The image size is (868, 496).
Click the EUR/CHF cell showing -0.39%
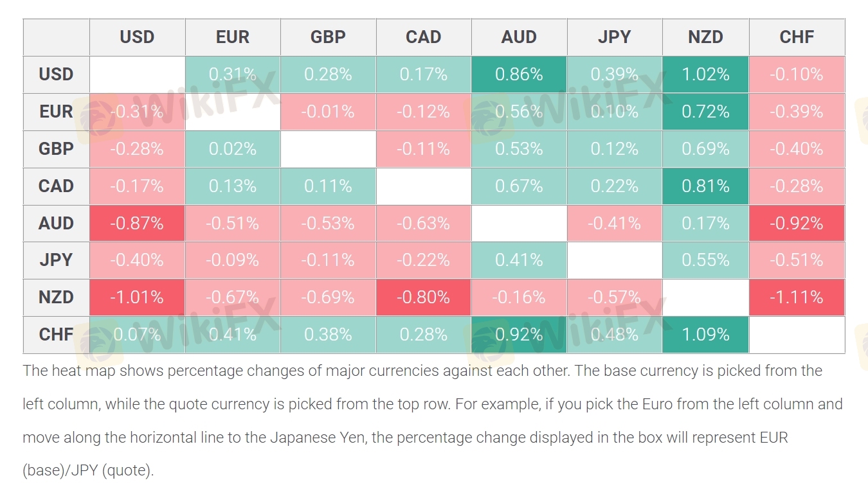pyautogui.click(x=797, y=112)
